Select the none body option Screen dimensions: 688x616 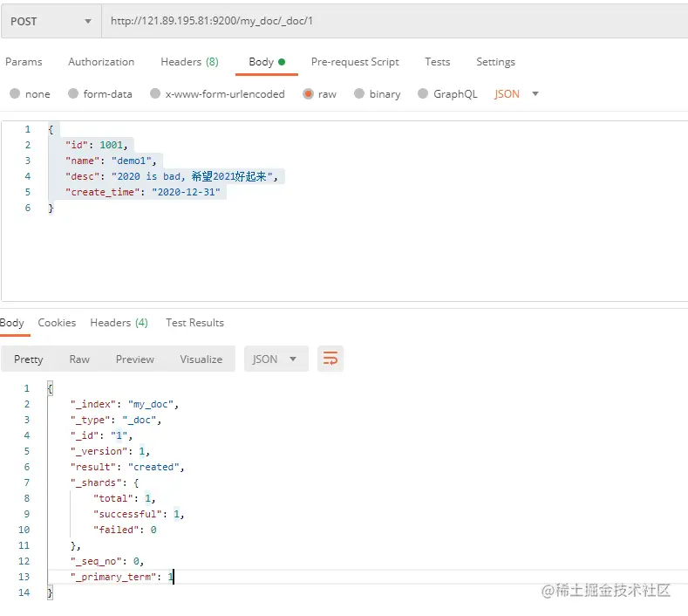pyautogui.click(x=15, y=94)
